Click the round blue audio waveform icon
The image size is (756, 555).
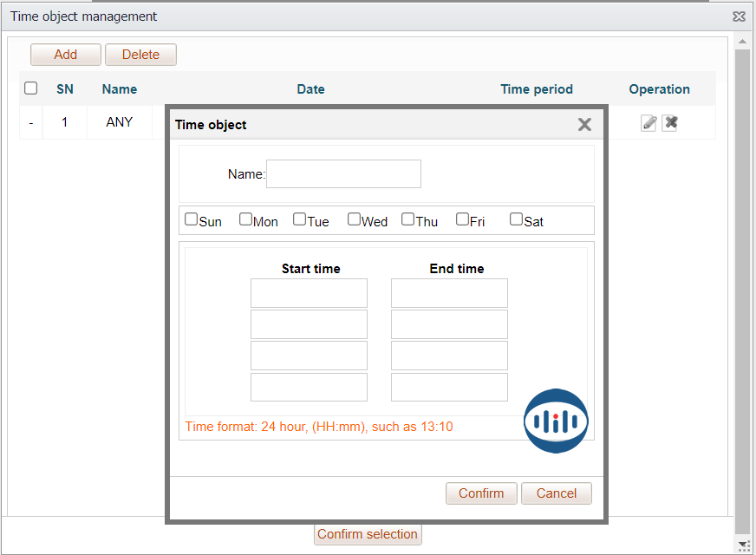point(556,421)
